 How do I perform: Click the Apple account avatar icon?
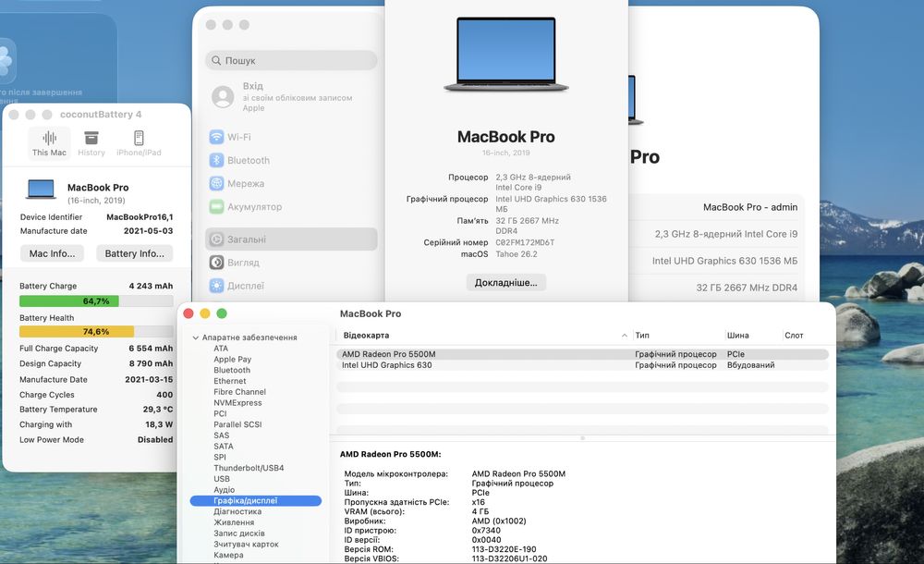point(223,96)
